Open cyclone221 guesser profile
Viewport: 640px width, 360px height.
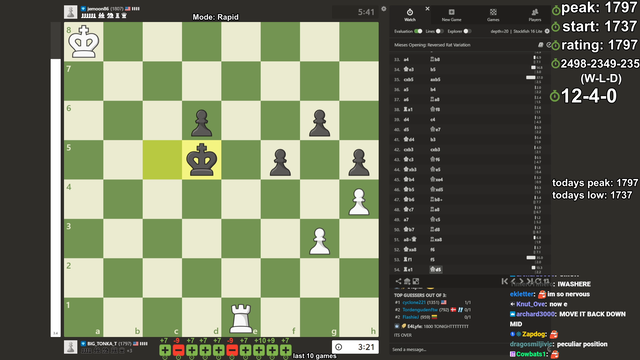[414, 302]
